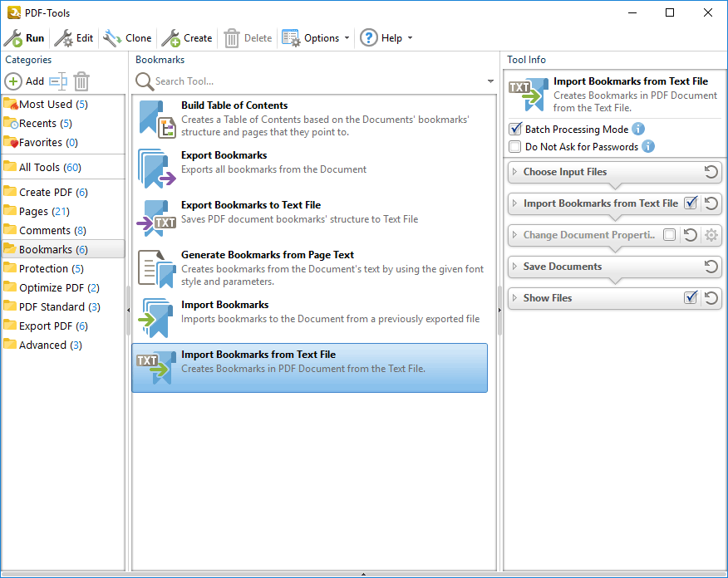Click the rename category icon
Image resolution: width=728 pixels, height=578 pixels.
pos(57,81)
